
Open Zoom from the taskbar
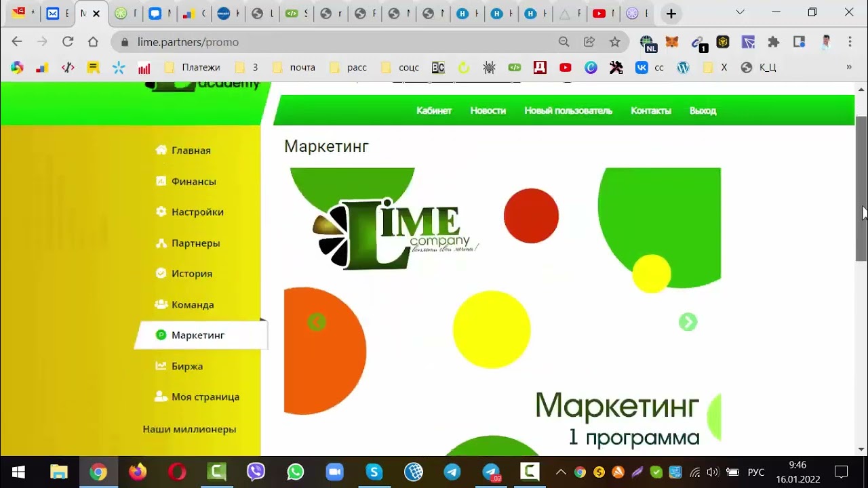(334, 472)
